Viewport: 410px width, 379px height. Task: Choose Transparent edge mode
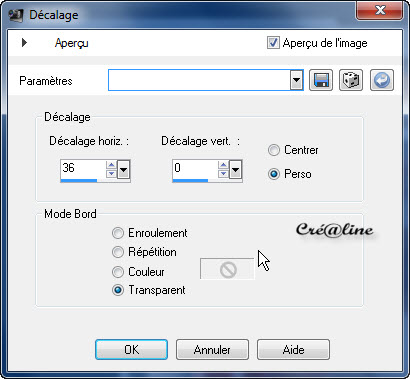click(x=118, y=290)
